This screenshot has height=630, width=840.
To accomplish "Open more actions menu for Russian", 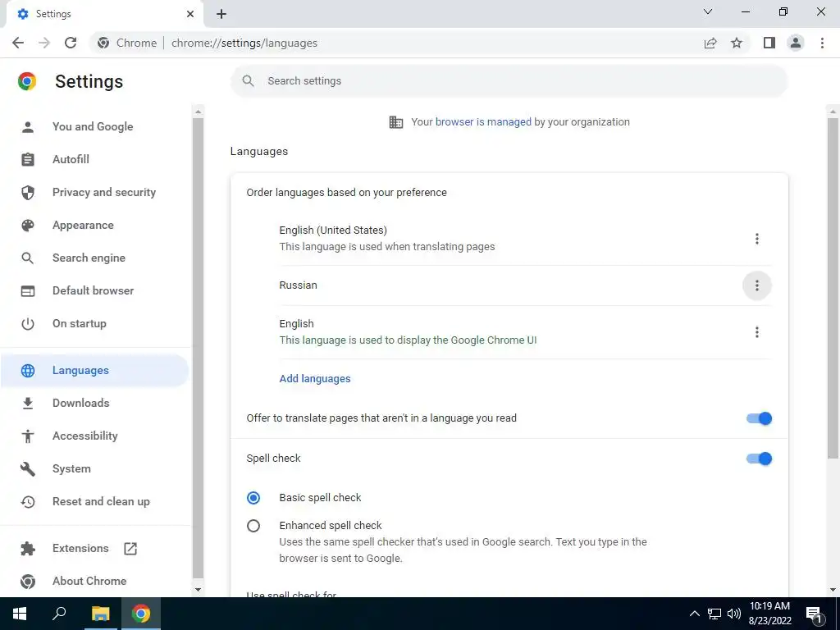I will tap(757, 285).
